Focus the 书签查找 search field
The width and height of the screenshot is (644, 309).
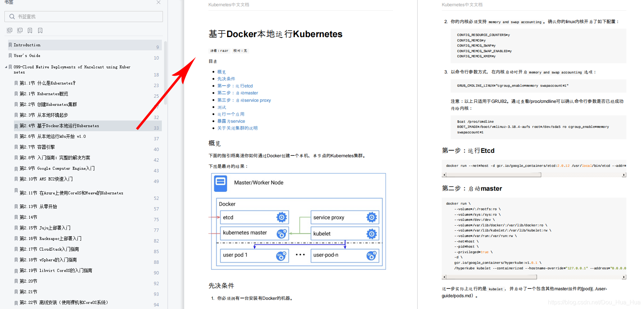[84, 17]
